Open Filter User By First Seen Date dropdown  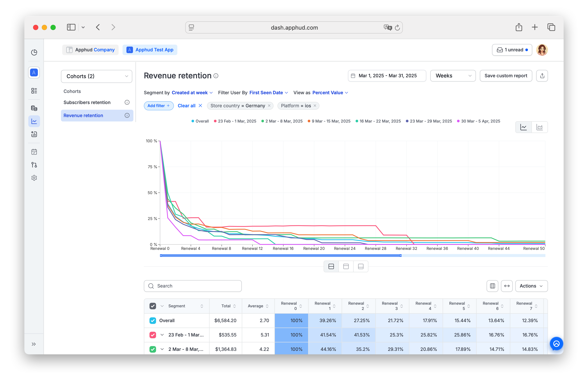tap(269, 93)
